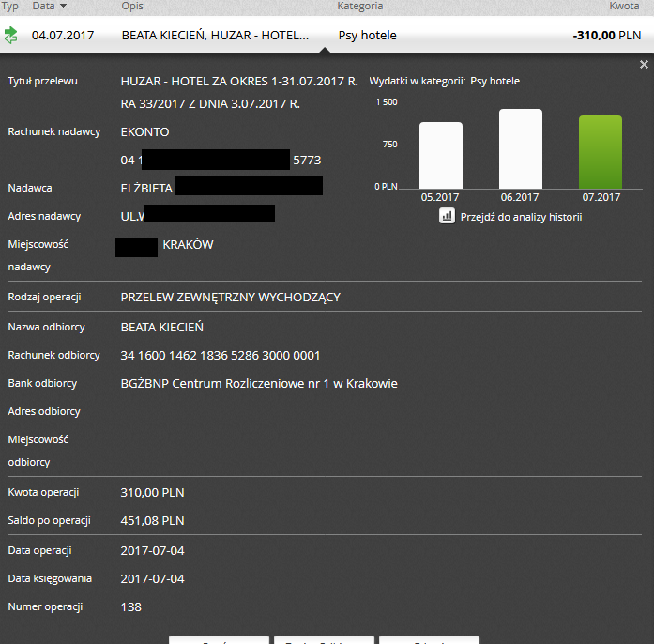The image size is (654, 644).
Task: Select the white 06.2017 chart bar
Action: point(521,148)
